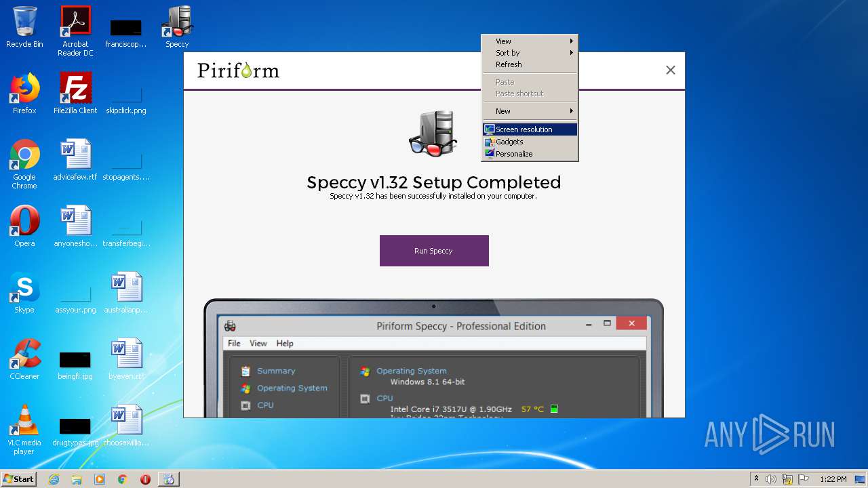This screenshot has height=488, width=868.
Task: Select the document icon starting with 'anyonesho'
Action: (x=75, y=226)
